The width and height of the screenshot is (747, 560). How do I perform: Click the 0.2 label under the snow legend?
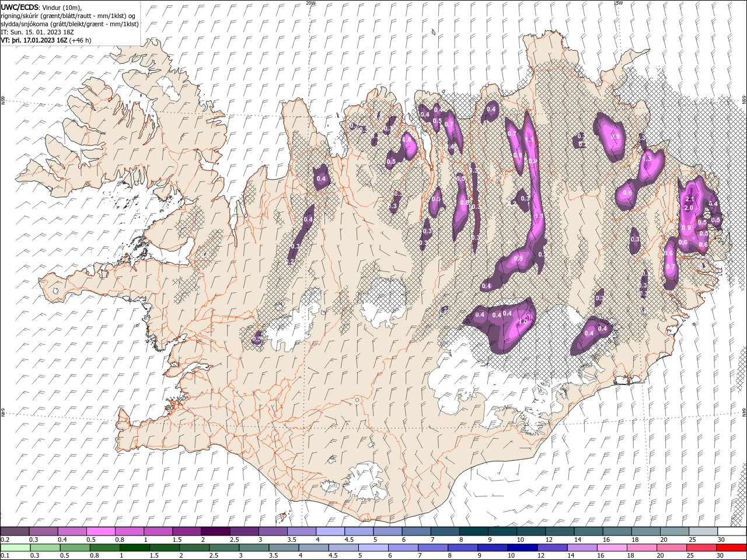[x=5, y=540]
